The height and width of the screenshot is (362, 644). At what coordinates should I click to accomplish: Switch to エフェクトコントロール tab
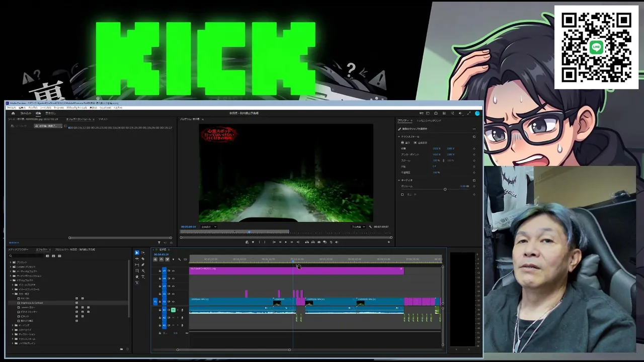click(x=78, y=119)
